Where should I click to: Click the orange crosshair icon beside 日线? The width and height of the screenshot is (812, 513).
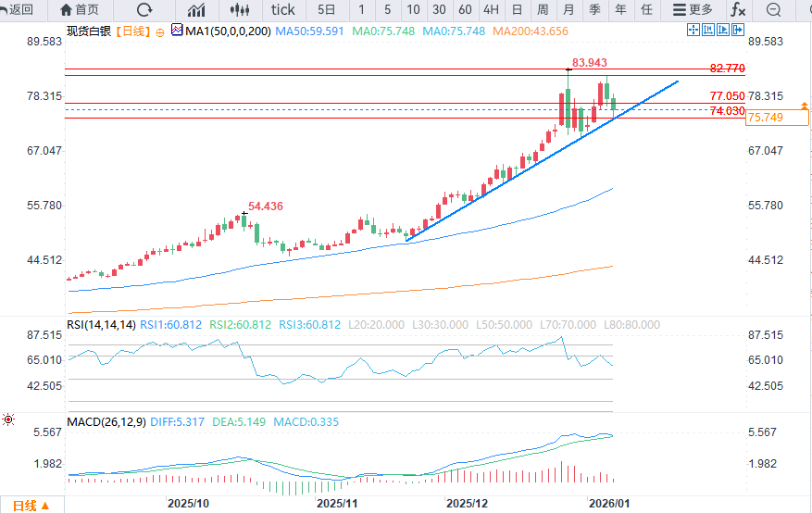tap(160, 32)
